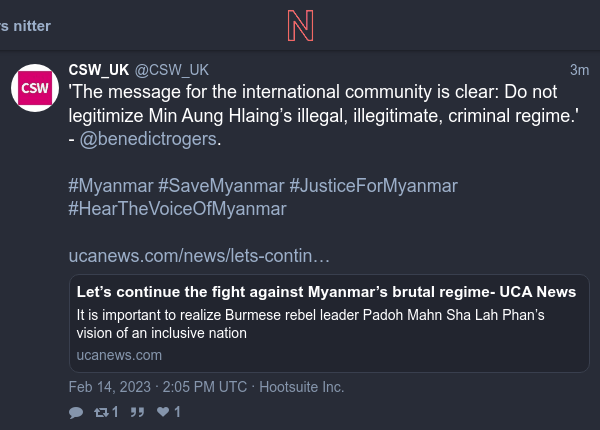Click the card description about Padoh Mahn

point(310,324)
